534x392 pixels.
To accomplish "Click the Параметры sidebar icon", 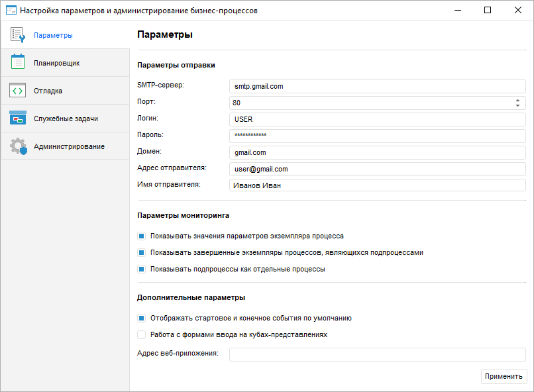I will click(18, 35).
